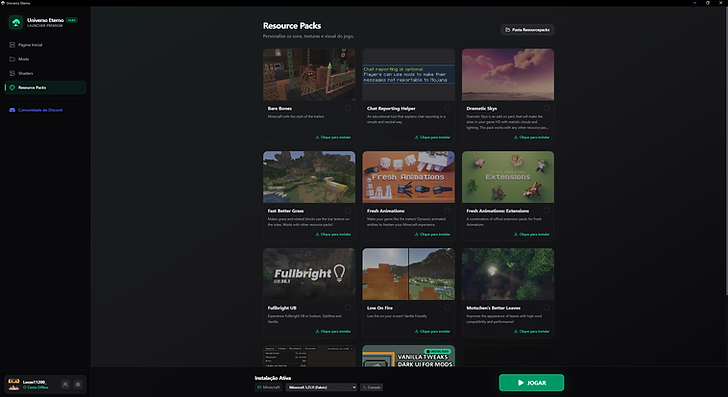Viewport: 728px width, 397px height.
Task: Open the Fast Better Grass preview thumbnail
Action: pos(309,177)
